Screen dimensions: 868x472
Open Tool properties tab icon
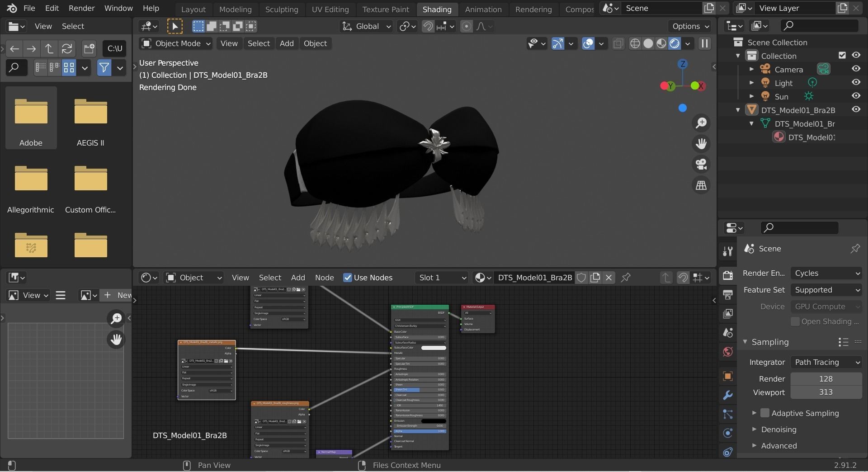click(727, 251)
